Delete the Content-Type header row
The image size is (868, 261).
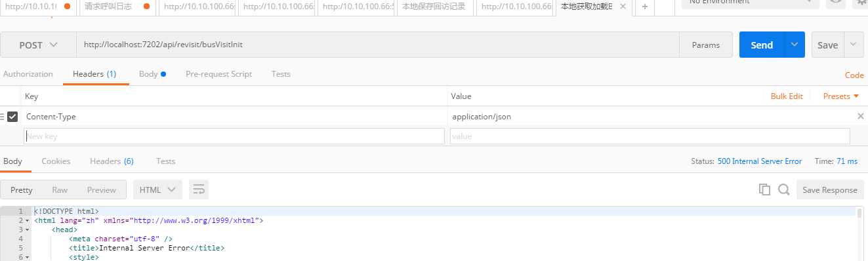click(861, 116)
